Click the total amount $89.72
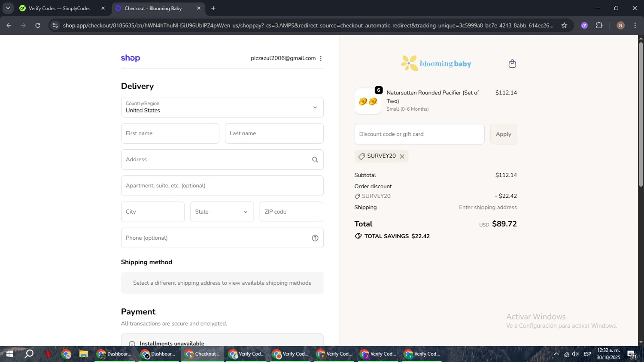The width and height of the screenshot is (644, 362). click(x=504, y=224)
